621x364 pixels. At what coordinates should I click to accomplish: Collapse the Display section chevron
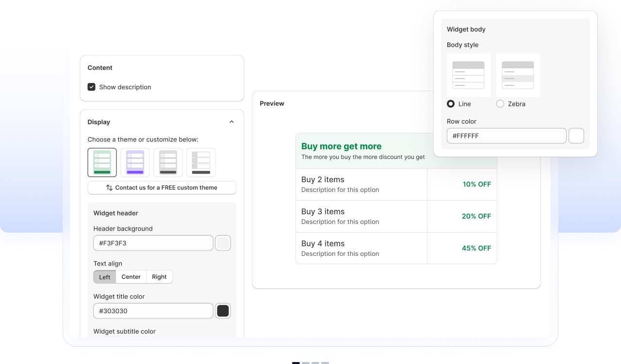coord(231,122)
